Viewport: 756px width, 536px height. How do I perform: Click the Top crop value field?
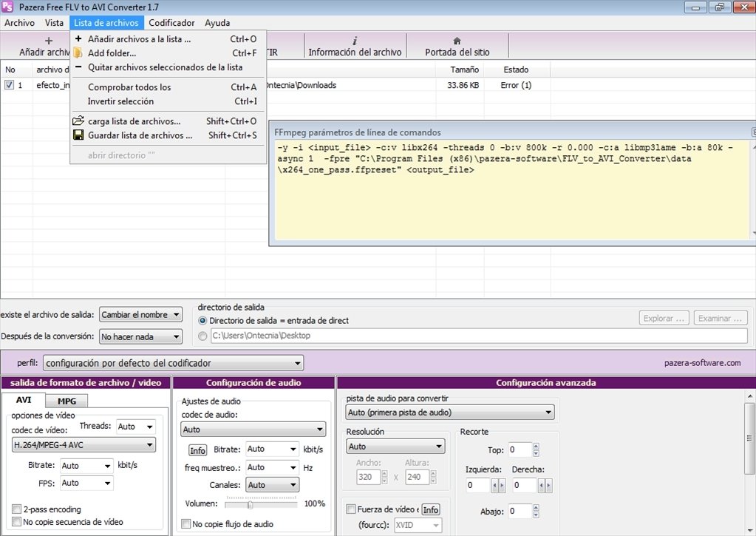[520, 450]
